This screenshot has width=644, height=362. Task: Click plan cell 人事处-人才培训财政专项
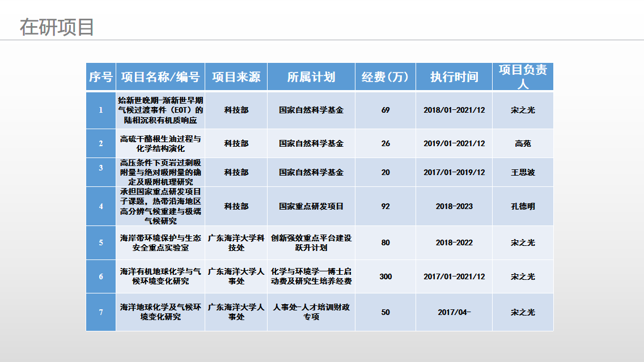[x=311, y=312]
